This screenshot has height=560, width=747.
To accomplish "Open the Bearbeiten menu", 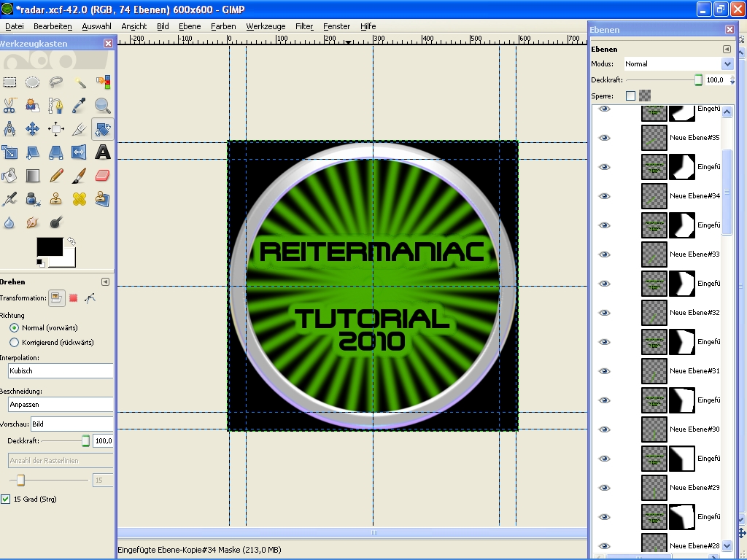I will (x=53, y=26).
